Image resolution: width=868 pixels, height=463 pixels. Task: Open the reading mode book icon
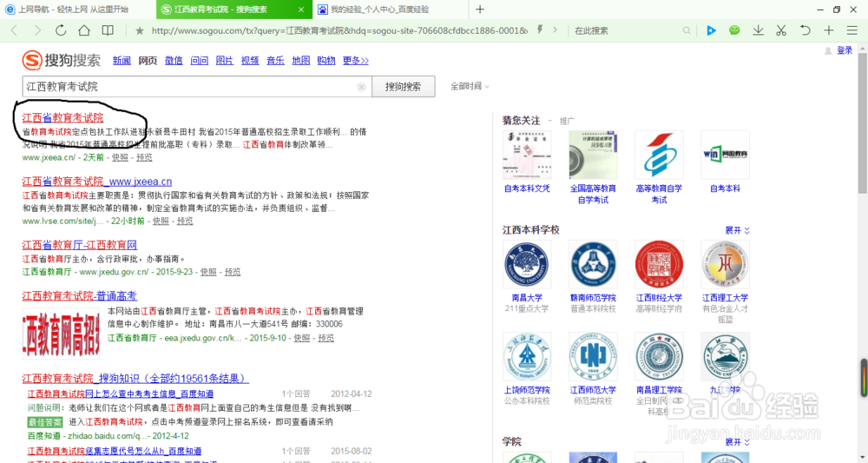coord(108,30)
